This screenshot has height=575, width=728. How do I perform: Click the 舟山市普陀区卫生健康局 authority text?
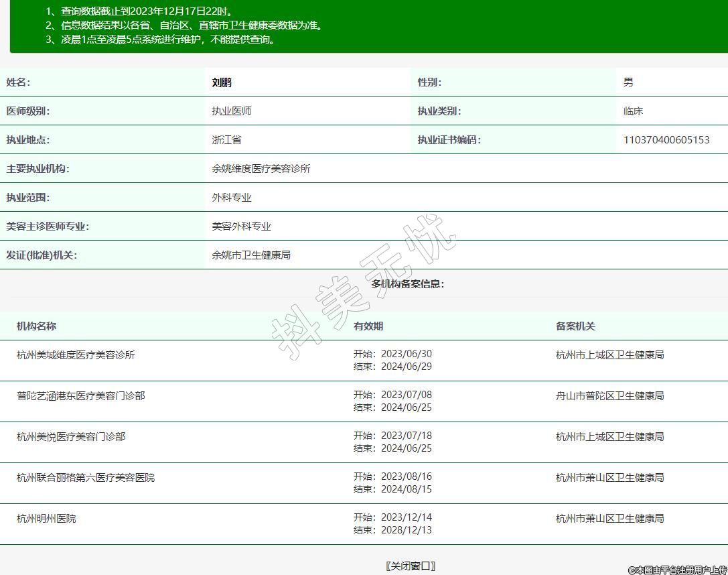[609, 395]
